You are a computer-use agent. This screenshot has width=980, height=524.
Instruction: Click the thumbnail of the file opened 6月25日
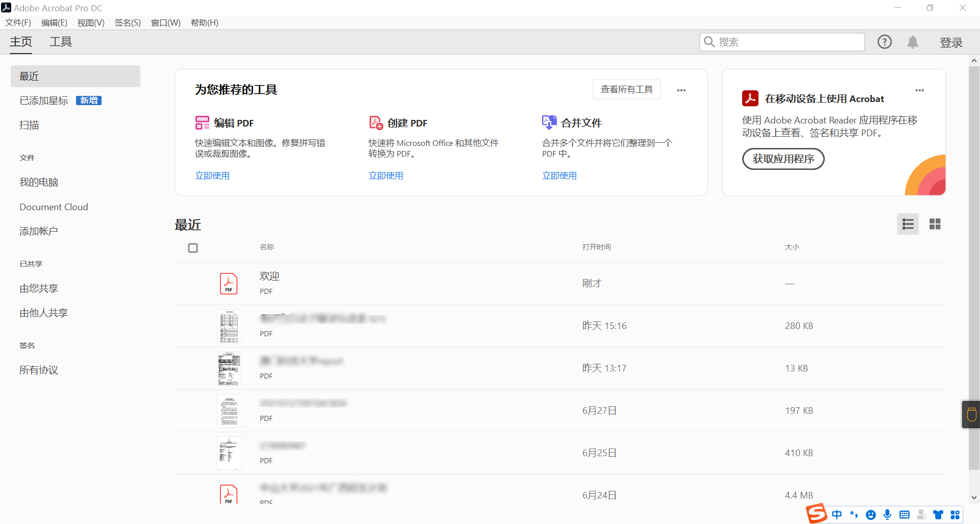(229, 454)
